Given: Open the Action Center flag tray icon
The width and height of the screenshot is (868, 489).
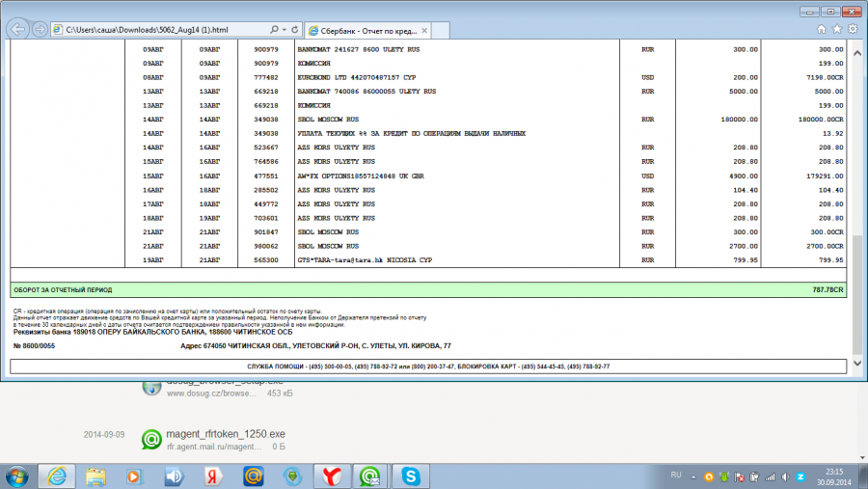Looking at the screenshot, I should pyautogui.click(x=739, y=476).
